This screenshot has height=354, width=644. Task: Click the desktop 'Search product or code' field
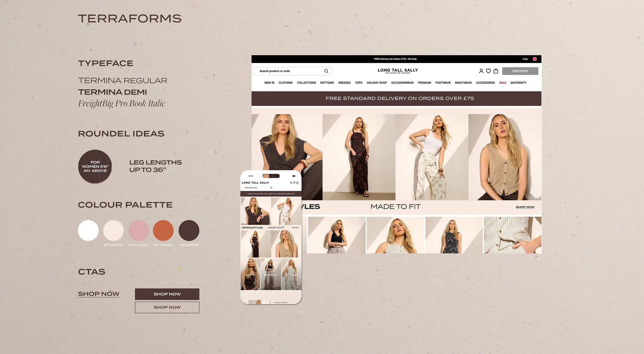(293, 71)
